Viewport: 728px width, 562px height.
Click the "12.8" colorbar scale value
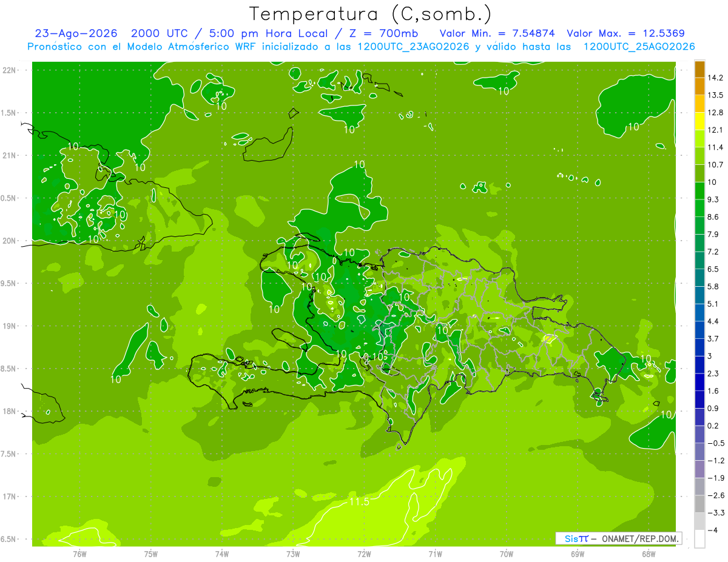tap(715, 113)
